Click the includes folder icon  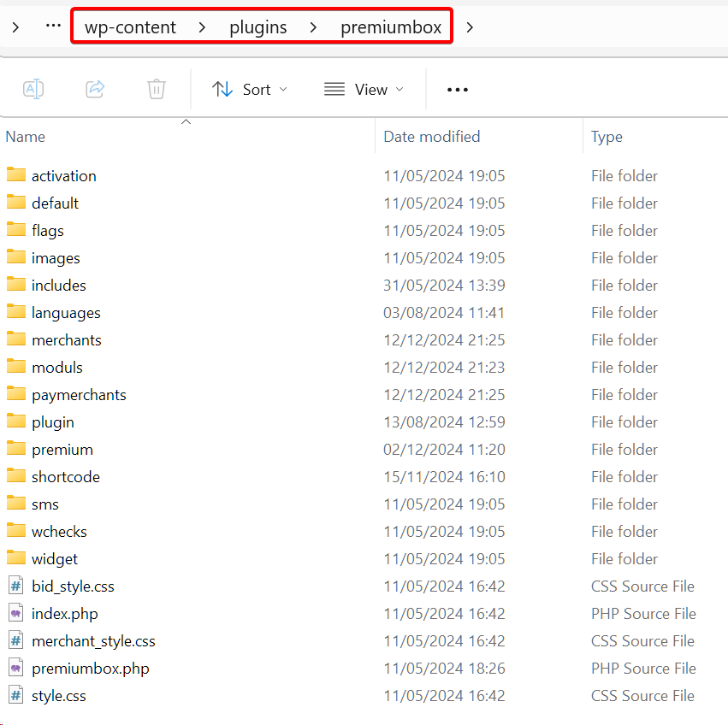(x=16, y=285)
